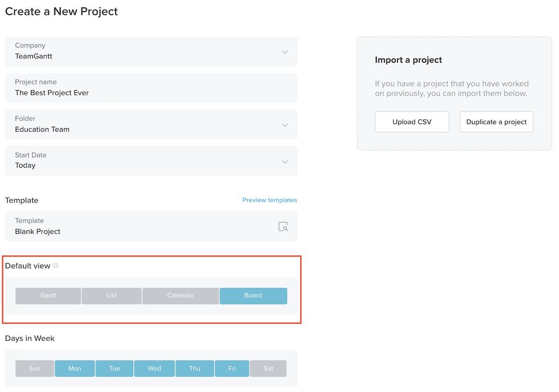Open the template search preview icon
559x392 pixels.
tap(283, 226)
